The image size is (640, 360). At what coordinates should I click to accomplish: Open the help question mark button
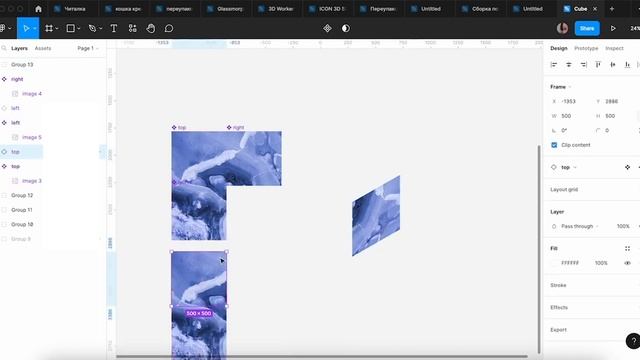pyautogui.click(x=633, y=341)
